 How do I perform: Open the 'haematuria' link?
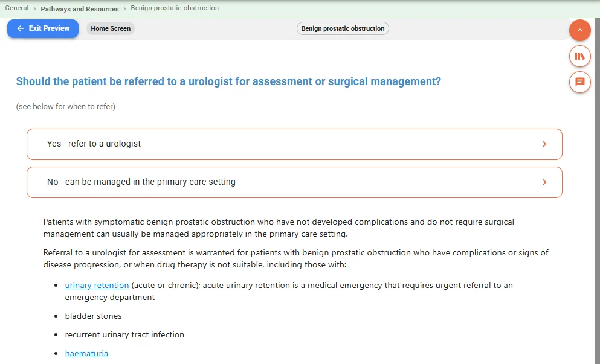86,353
